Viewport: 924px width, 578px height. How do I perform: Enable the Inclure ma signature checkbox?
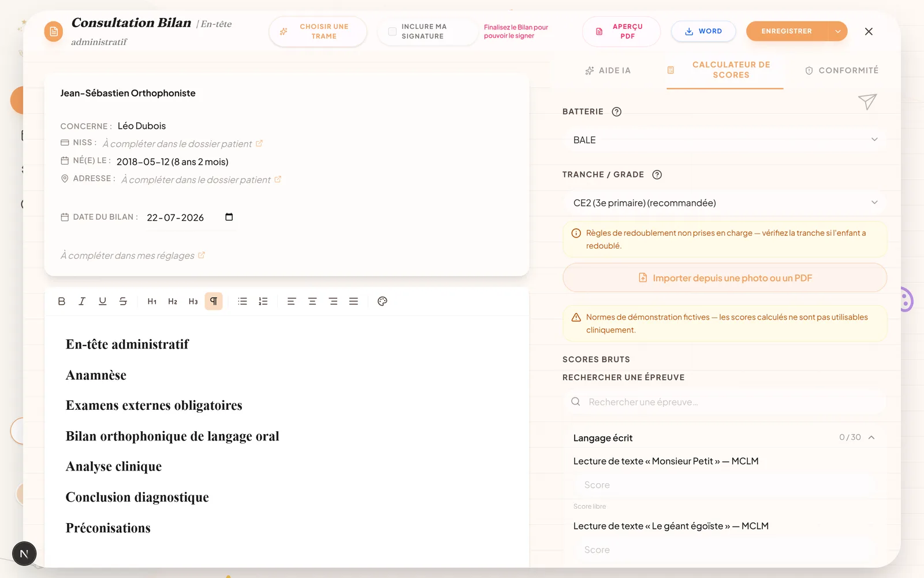[392, 31]
